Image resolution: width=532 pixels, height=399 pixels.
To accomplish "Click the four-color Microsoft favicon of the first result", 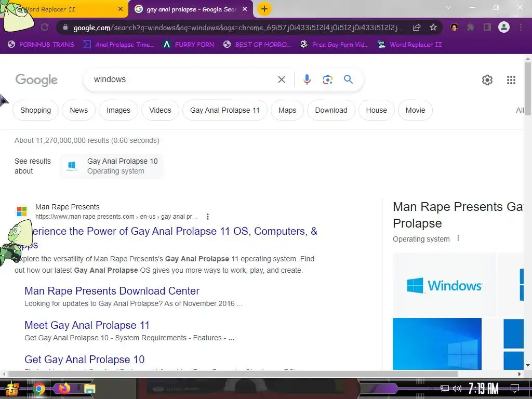I will pyautogui.click(x=22, y=211).
